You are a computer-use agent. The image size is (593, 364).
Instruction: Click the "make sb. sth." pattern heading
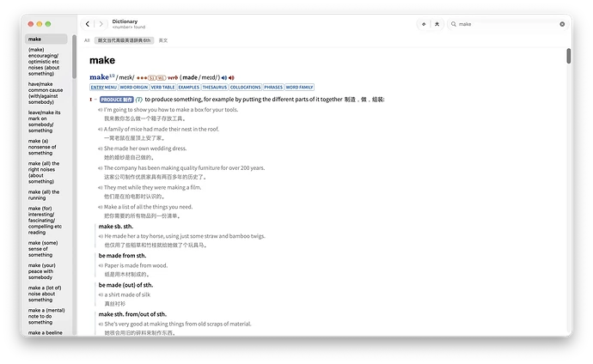116,227
